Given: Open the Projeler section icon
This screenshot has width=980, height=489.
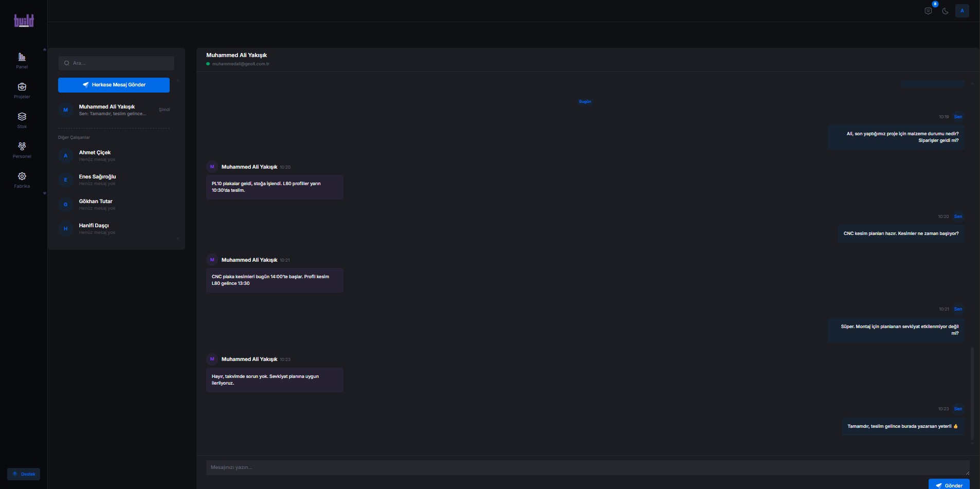Looking at the screenshot, I should (x=22, y=87).
